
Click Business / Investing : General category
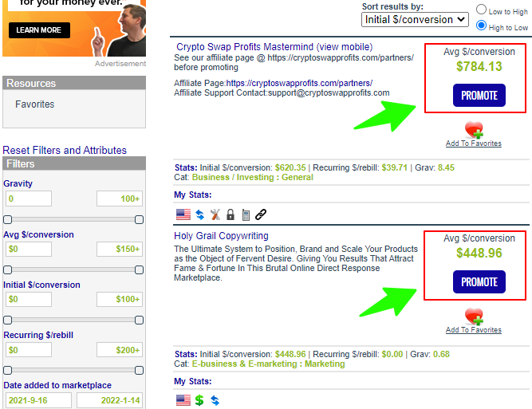pyautogui.click(x=252, y=177)
